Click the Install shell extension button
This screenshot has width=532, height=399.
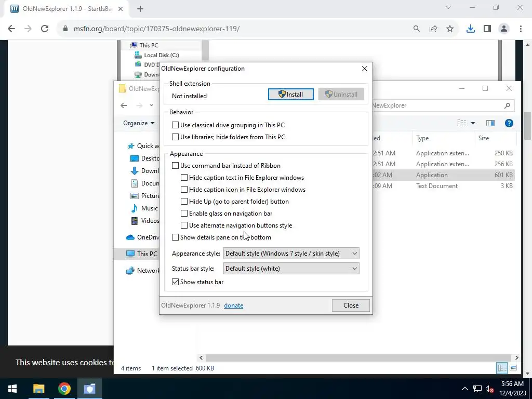pyautogui.click(x=291, y=95)
